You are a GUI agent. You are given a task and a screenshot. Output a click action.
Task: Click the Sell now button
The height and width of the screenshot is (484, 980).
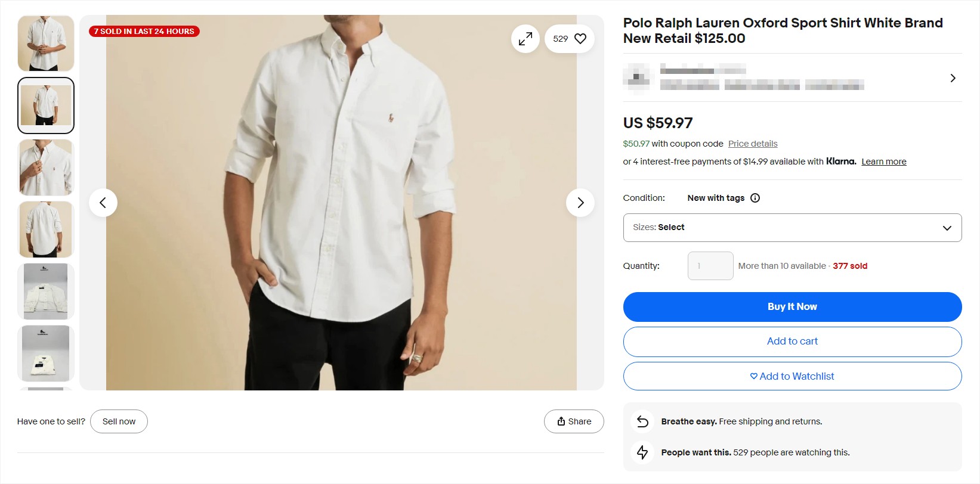pyautogui.click(x=118, y=421)
